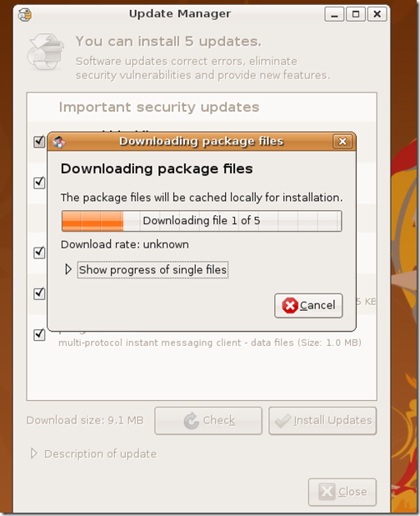Close the Downloading package files dialog

pos(342,142)
